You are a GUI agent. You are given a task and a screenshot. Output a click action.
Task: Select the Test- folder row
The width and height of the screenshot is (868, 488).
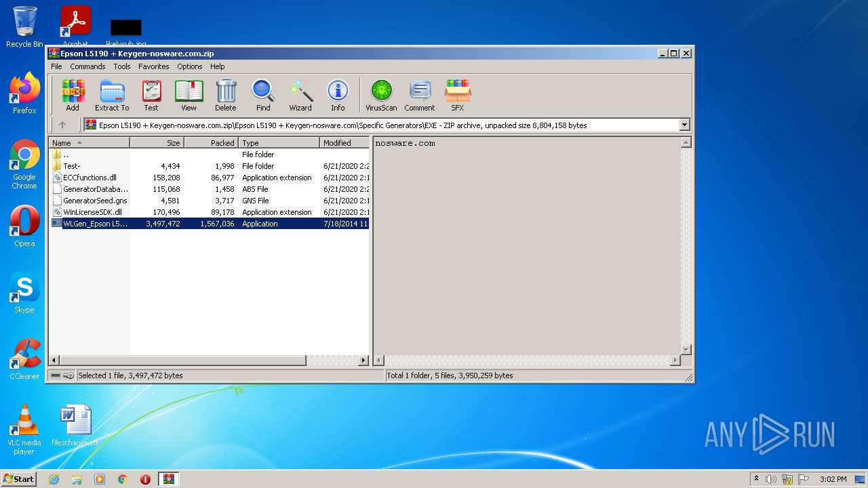click(x=209, y=166)
